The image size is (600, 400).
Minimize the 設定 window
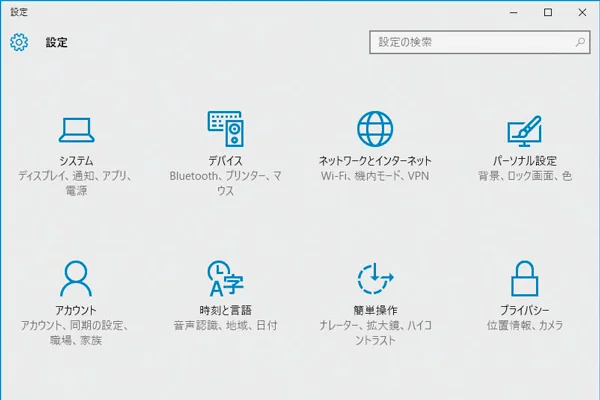(x=514, y=13)
